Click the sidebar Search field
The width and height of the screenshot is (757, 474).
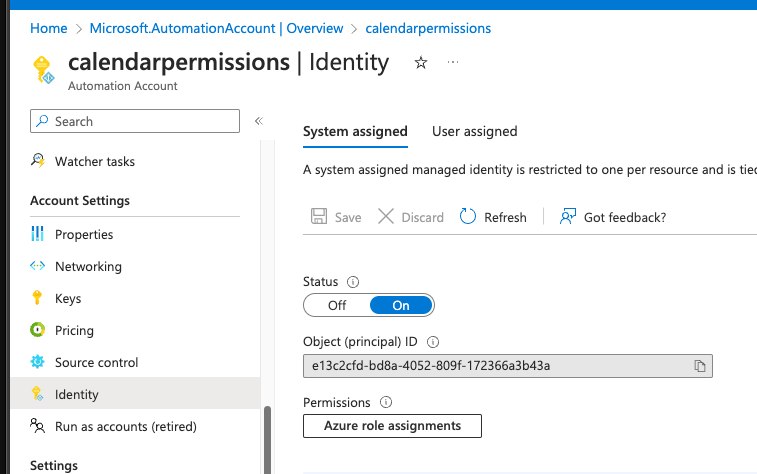coord(135,121)
